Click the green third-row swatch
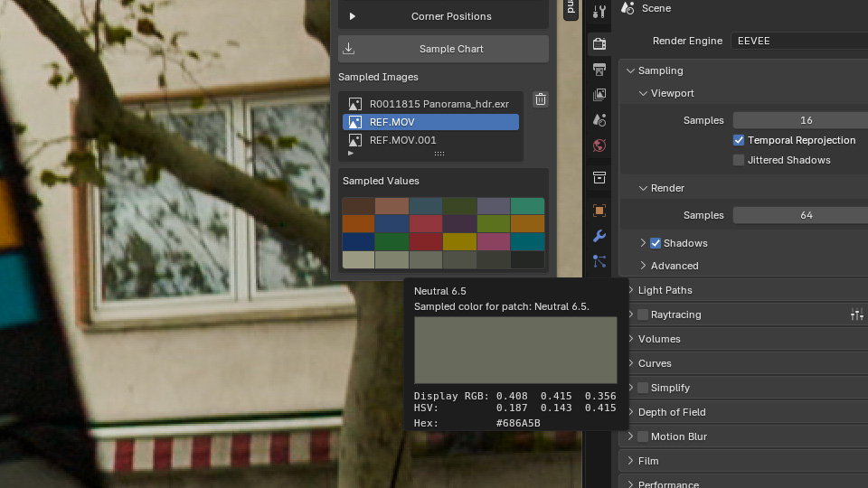The height and width of the screenshot is (488, 868). pyautogui.click(x=392, y=242)
